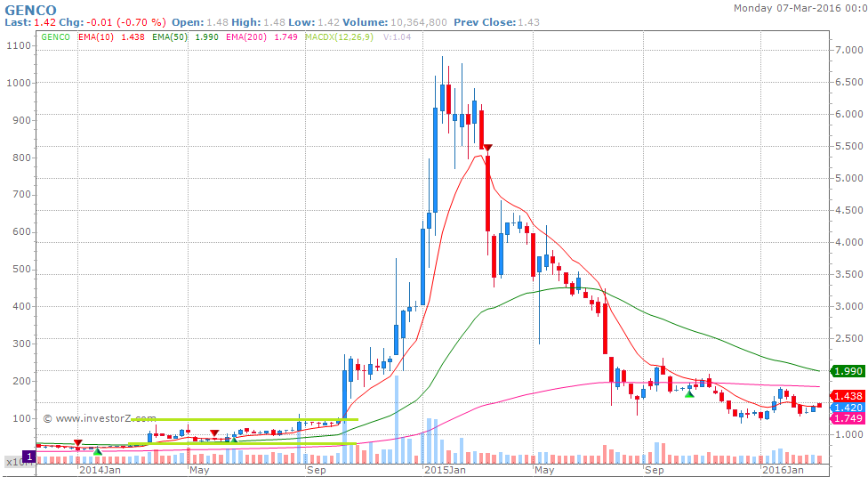The height and width of the screenshot is (477, 868).
Task: Click the red sell marker near the 2015 peak
Action: [x=487, y=148]
